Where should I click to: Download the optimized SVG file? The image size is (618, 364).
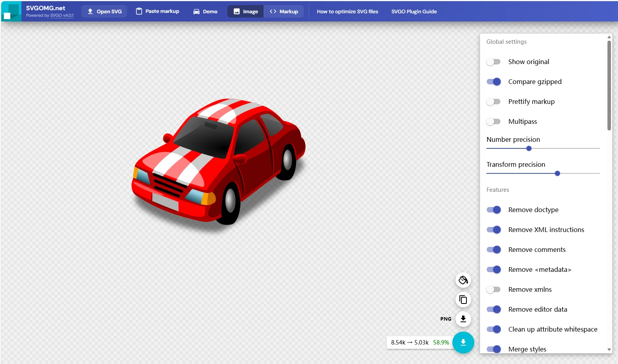point(463,343)
